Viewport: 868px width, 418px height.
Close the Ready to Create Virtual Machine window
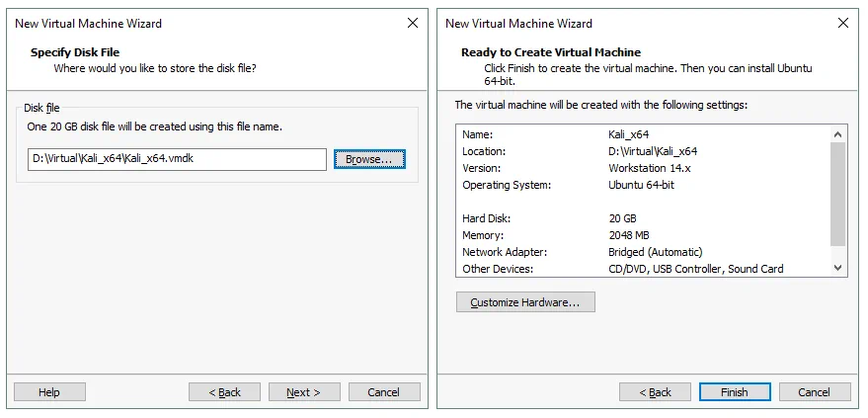pyautogui.click(x=842, y=23)
